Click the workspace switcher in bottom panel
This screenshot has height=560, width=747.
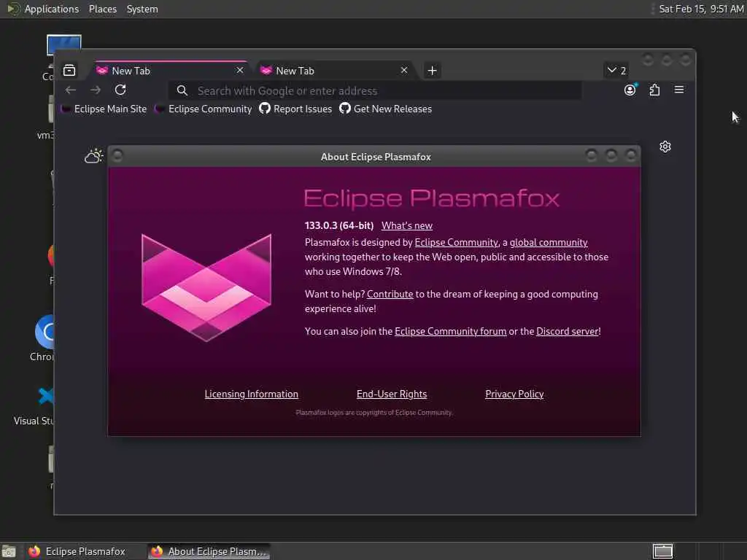[x=662, y=551]
